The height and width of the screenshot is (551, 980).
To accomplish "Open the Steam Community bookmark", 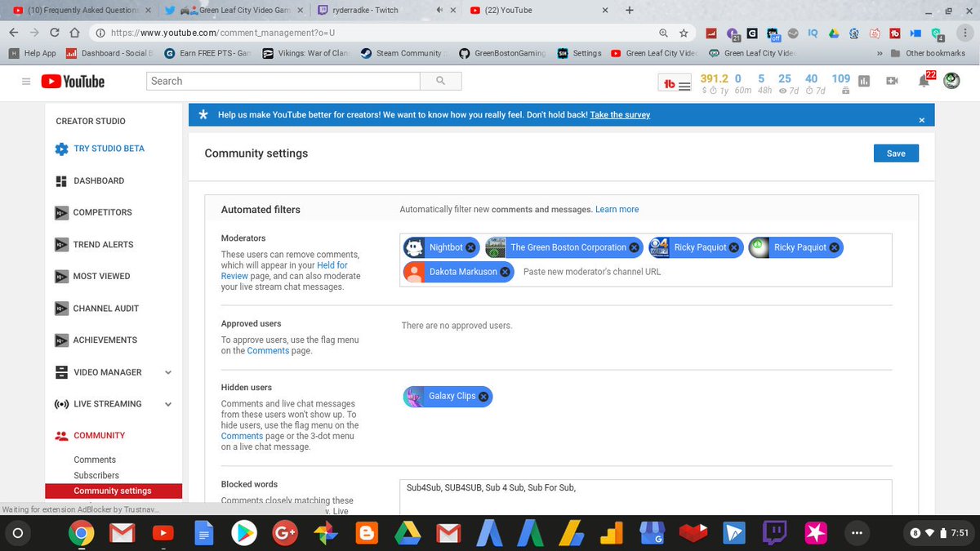I will [x=403, y=53].
